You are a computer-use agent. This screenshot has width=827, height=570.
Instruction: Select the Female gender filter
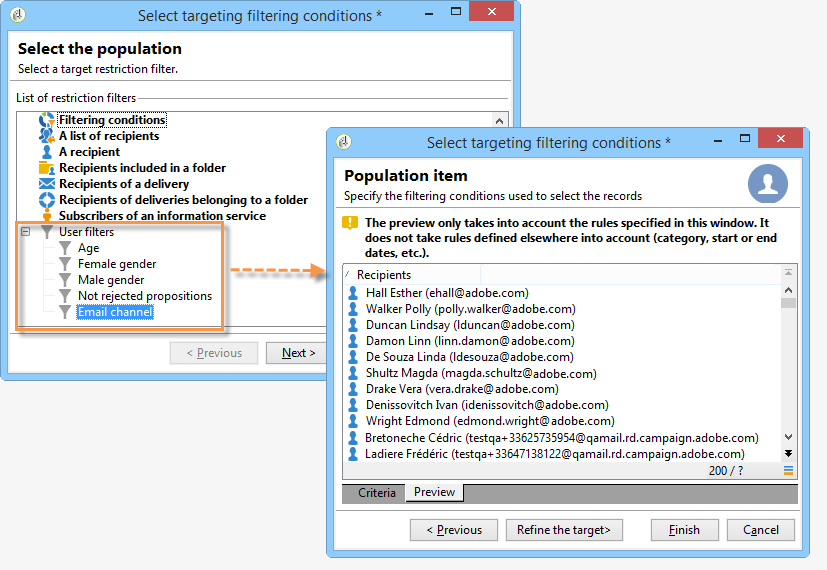point(117,264)
